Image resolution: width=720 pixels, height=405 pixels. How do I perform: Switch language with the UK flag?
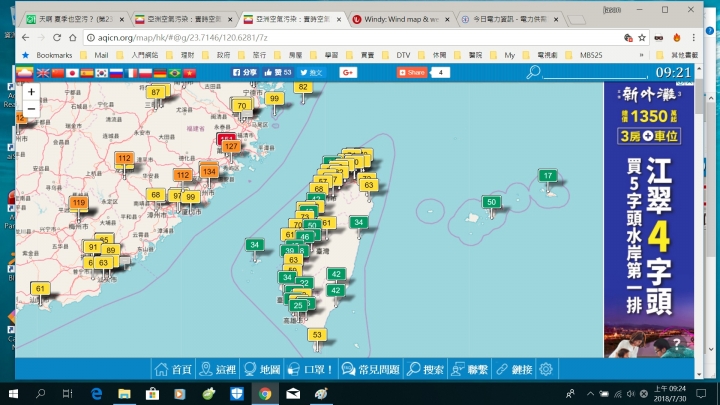pyautogui.click(x=43, y=73)
